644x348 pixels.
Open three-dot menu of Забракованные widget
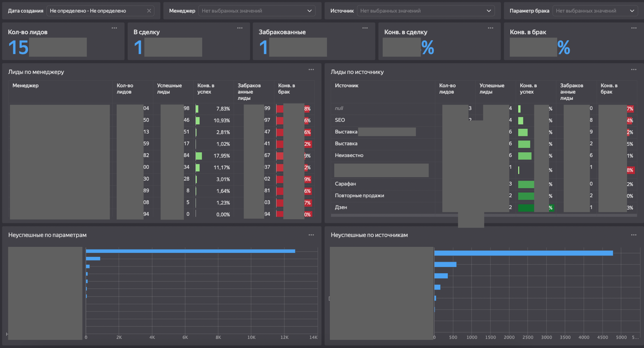365,28
